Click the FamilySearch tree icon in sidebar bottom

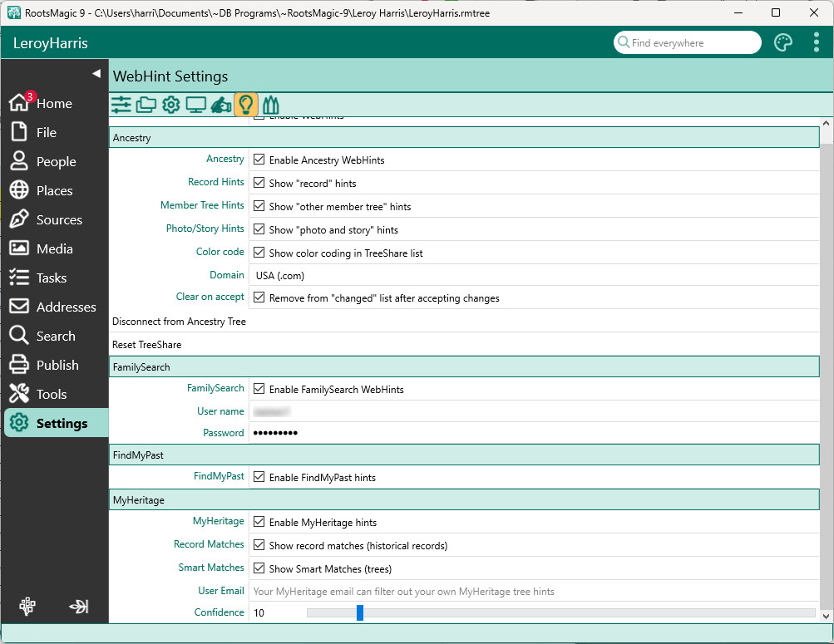click(x=27, y=607)
